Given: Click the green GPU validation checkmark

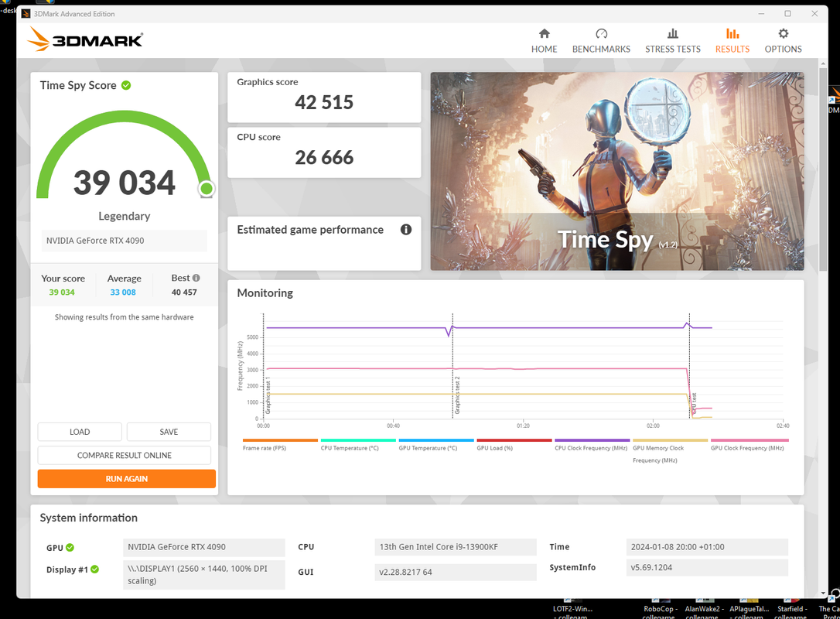Looking at the screenshot, I should point(70,547).
